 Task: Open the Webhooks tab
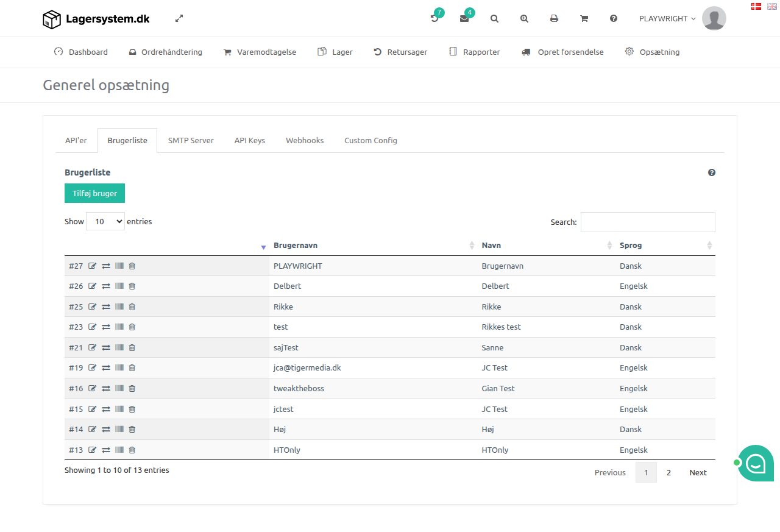point(305,140)
